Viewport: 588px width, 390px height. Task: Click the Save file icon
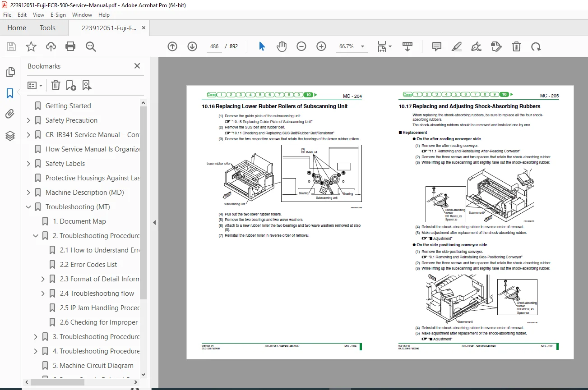(x=11, y=46)
